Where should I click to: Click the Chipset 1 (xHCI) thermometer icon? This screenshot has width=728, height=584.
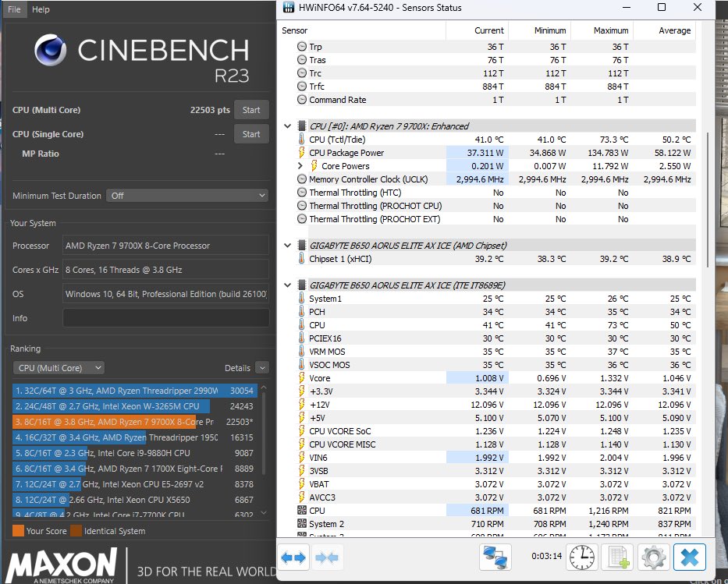[x=302, y=259]
